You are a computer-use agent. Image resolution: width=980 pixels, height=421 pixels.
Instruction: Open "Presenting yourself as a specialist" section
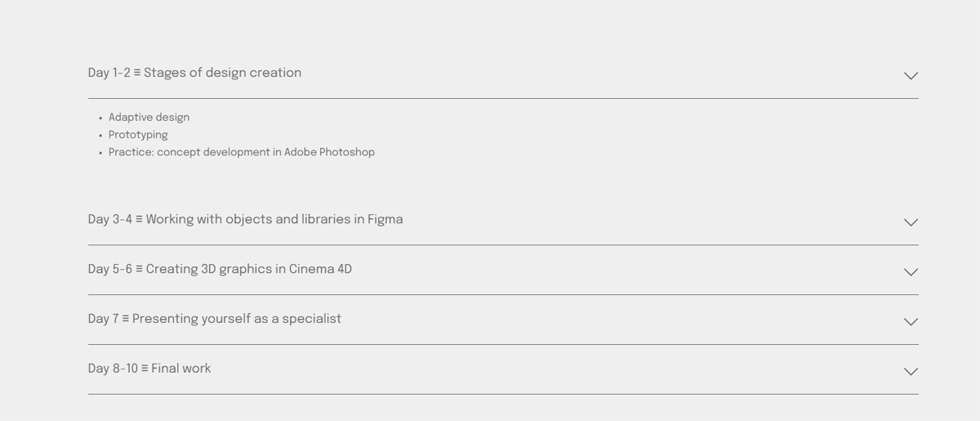[237, 319]
